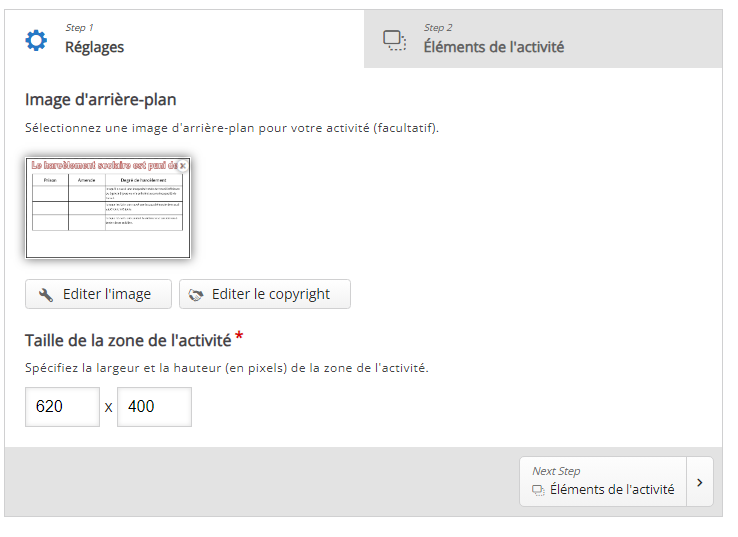Remove background image with the X icon
738x537 pixels.
coord(182,165)
